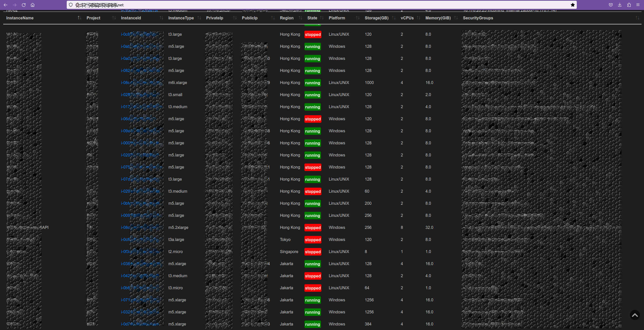
Task: Click the InstanceType column header
Action: (x=181, y=18)
